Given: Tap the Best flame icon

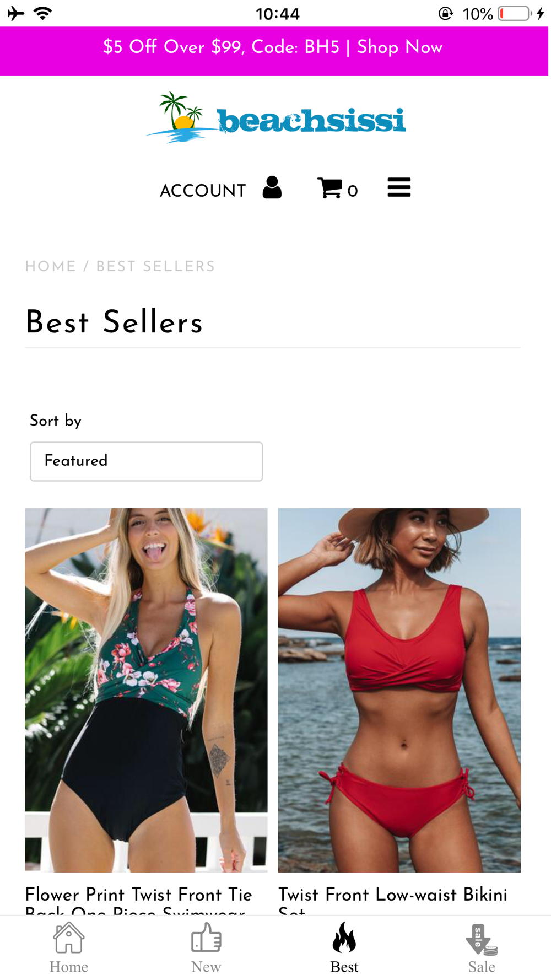Looking at the screenshot, I should click(344, 938).
